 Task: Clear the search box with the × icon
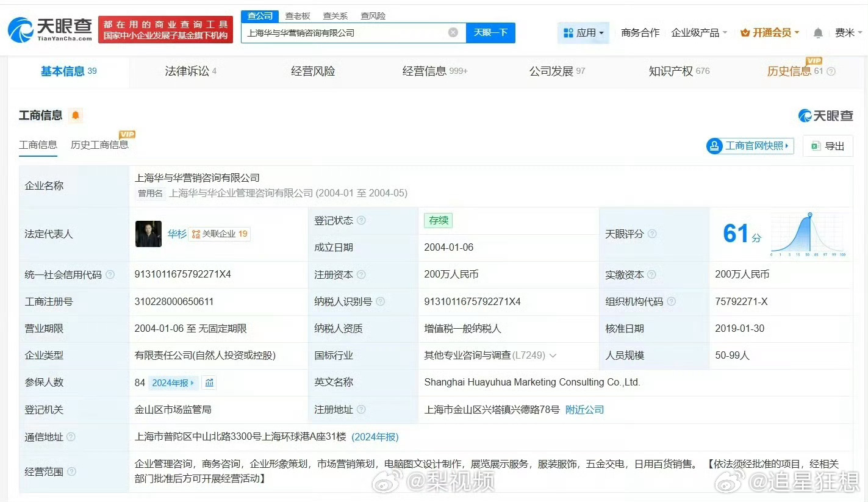[453, 33]
